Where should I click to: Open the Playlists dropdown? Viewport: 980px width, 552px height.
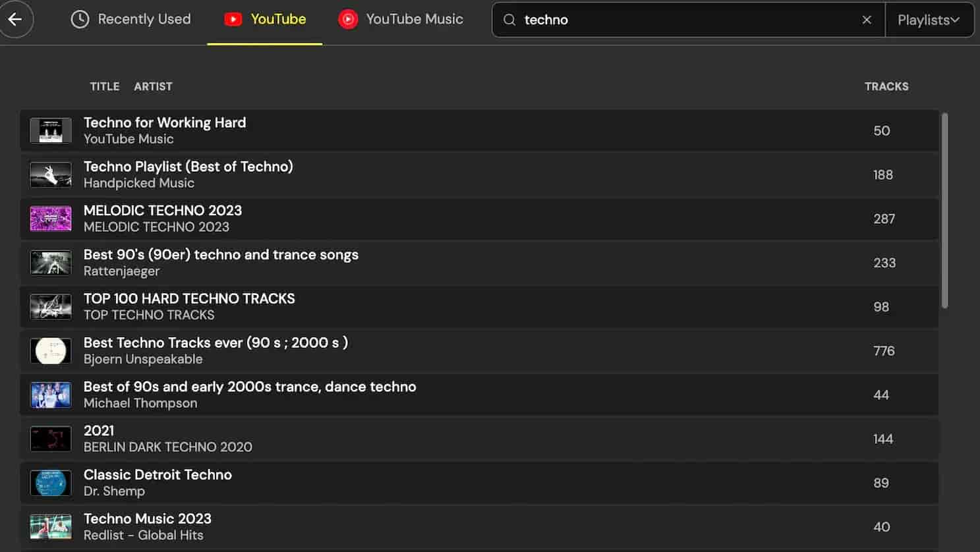(929, 19)
